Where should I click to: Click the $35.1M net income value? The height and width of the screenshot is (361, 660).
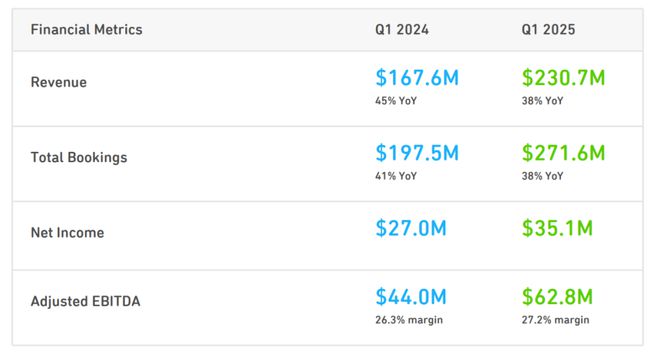point(557,228)
